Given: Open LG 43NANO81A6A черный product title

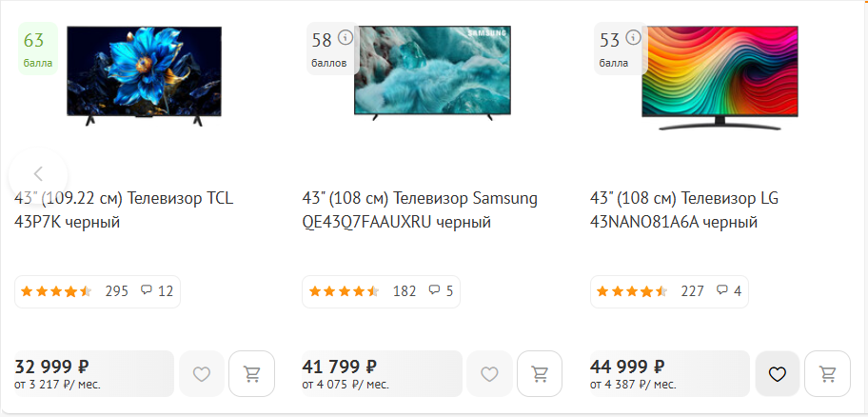Looking at the screenshot, I should [683, 210].
